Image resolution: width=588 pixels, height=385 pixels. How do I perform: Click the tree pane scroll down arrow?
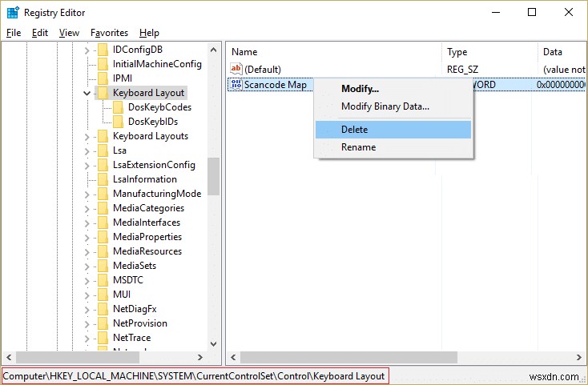[213, 343]
